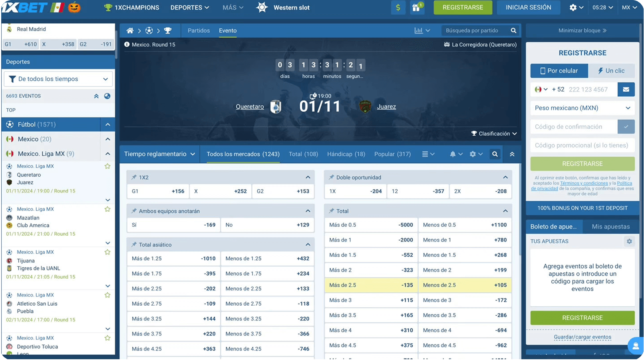
Task: Click the green REGISTRARSE button in header
Action: (x=463, y=8)
